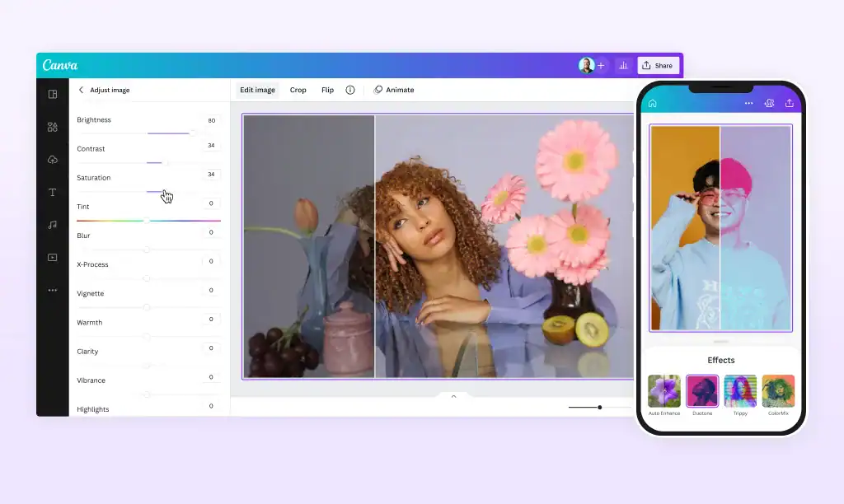Click the Share button

658,66
